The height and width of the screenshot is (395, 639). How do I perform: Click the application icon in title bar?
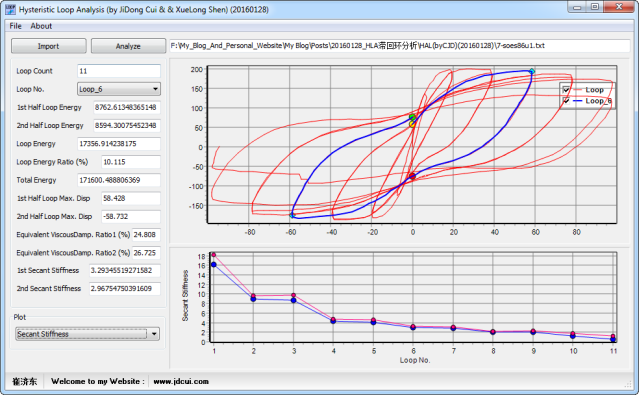coord(10,9)
